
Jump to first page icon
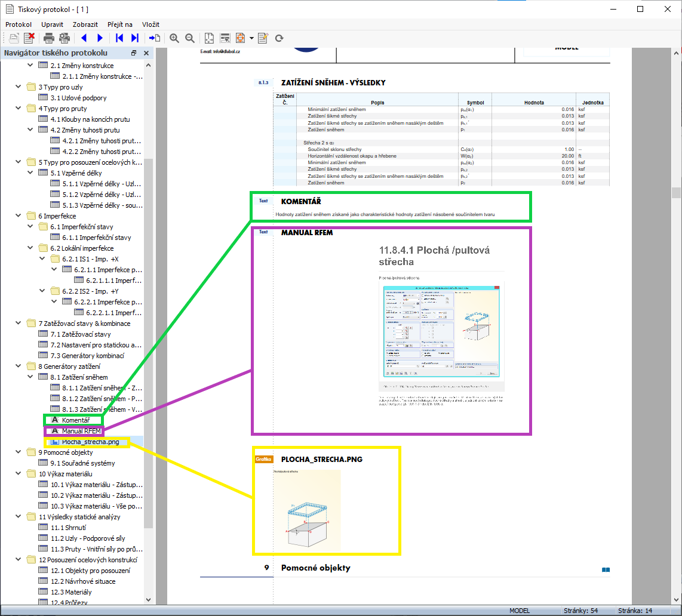point(119,38)
